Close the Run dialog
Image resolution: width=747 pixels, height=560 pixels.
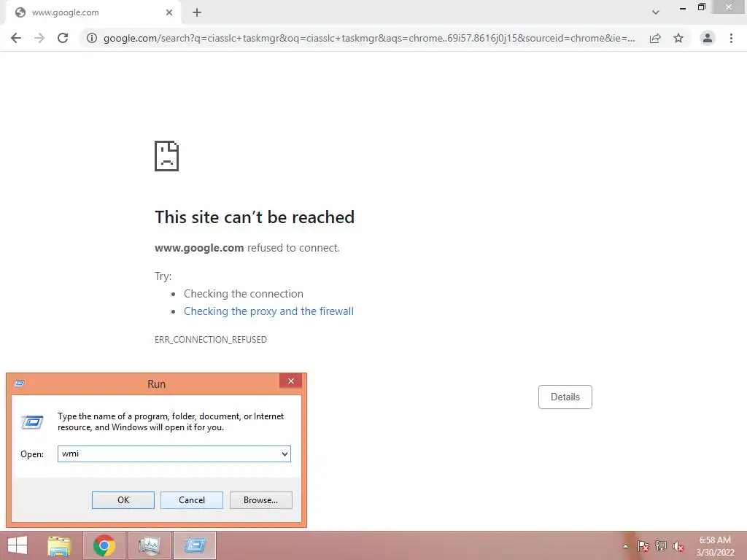click(x=290, y=381)
